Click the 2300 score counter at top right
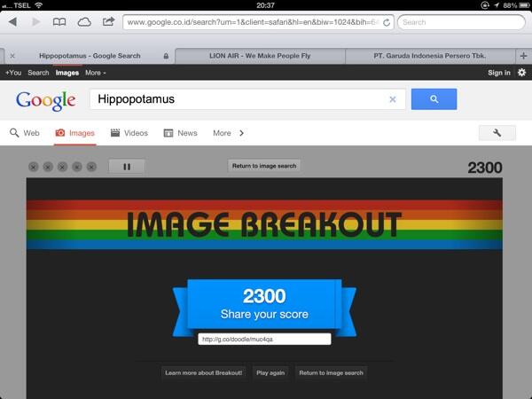532x399 pixels. pos(485,168)
